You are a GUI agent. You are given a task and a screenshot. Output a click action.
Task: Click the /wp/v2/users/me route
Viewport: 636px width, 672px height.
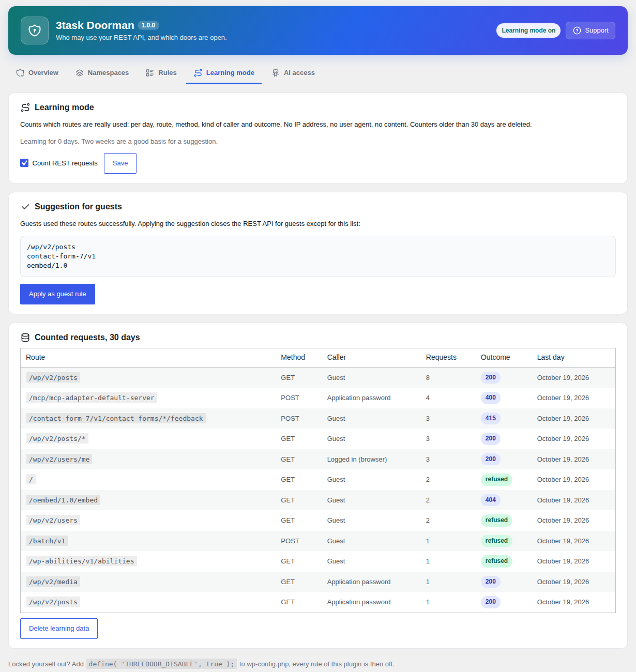pos(59,460)
